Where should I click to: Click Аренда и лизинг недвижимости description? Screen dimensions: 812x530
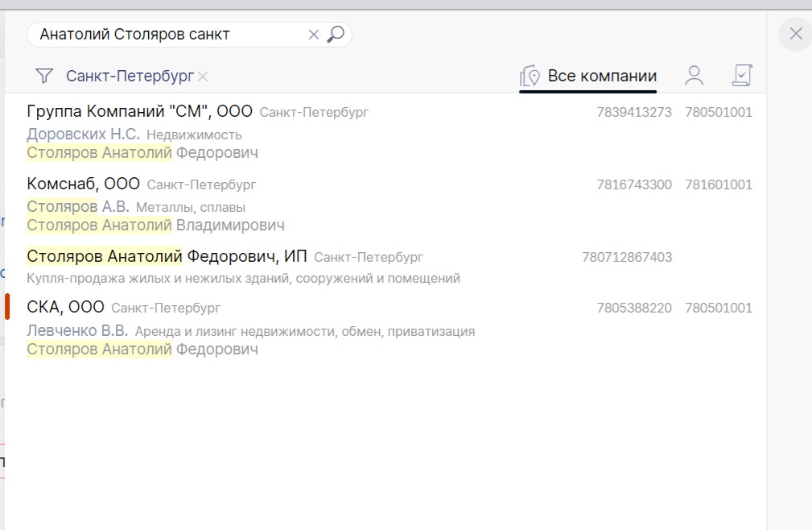(x=305, y=332)
